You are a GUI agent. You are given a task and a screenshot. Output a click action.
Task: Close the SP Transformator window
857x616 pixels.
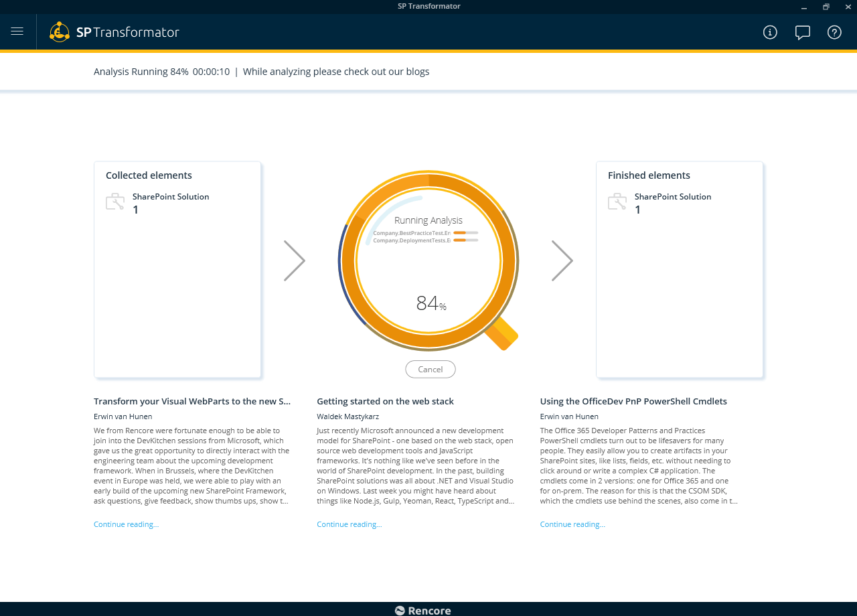(x=848, y=7)
